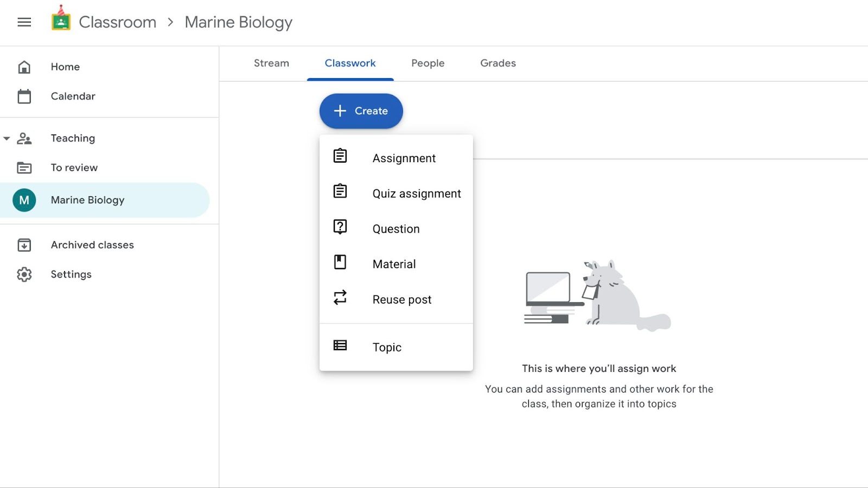Choose Material from the dropdown list
The width and height of the screenshot is (868, 488).
(x=394, y=264)
